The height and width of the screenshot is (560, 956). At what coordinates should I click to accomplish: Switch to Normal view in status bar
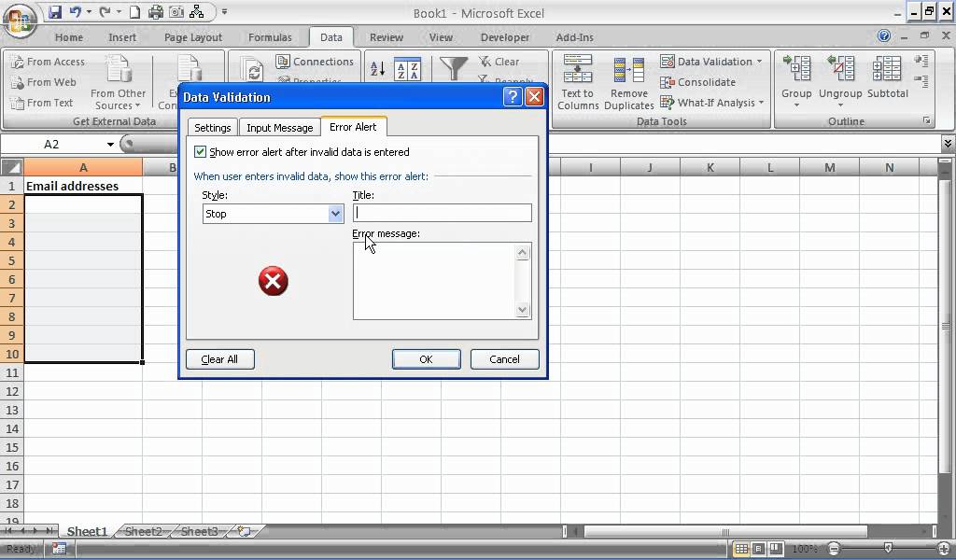740,549
